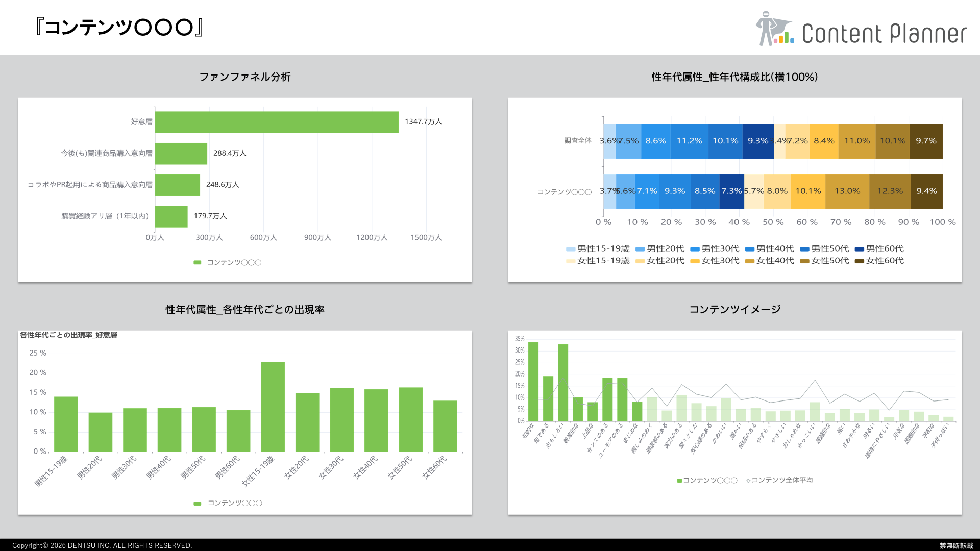This screenshot has height=551, width=980.
Task: Click the Content Planner logo icon
Action: click(774, 29)
